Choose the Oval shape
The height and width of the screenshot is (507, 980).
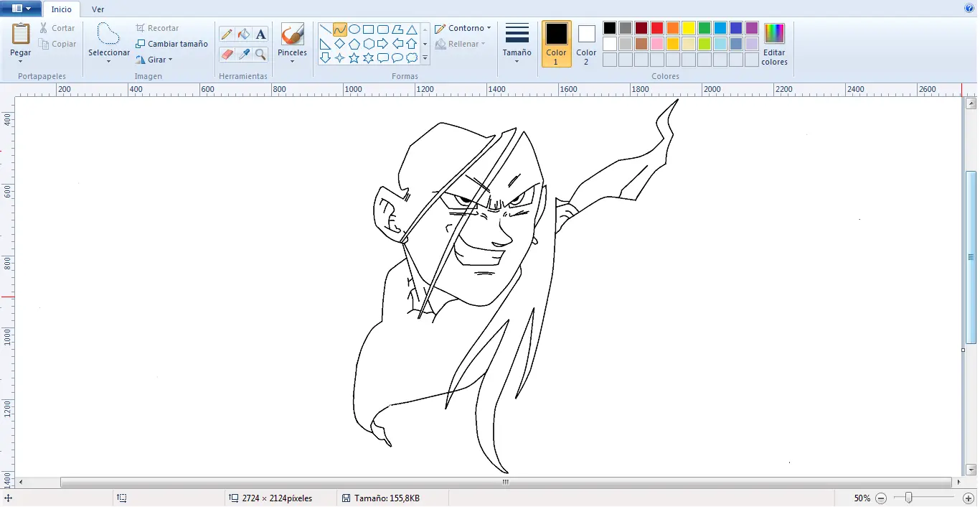354,29
